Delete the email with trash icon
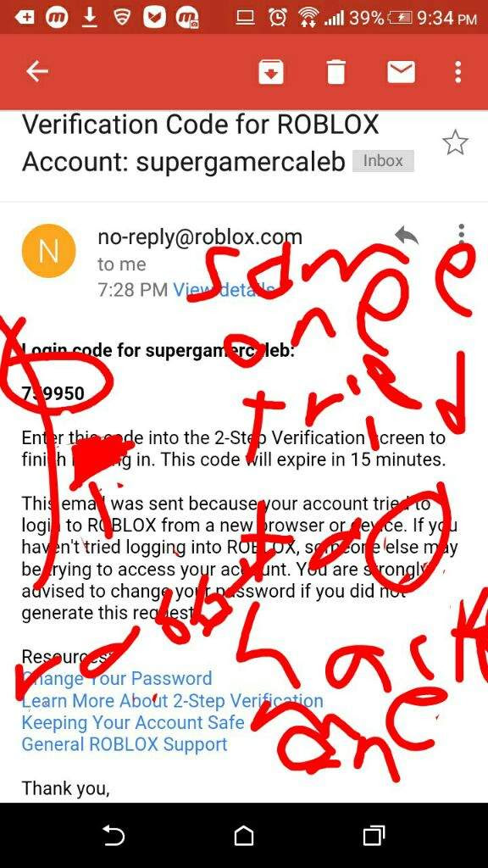Screen dimensions: 488x868 (x=335, y=72)
